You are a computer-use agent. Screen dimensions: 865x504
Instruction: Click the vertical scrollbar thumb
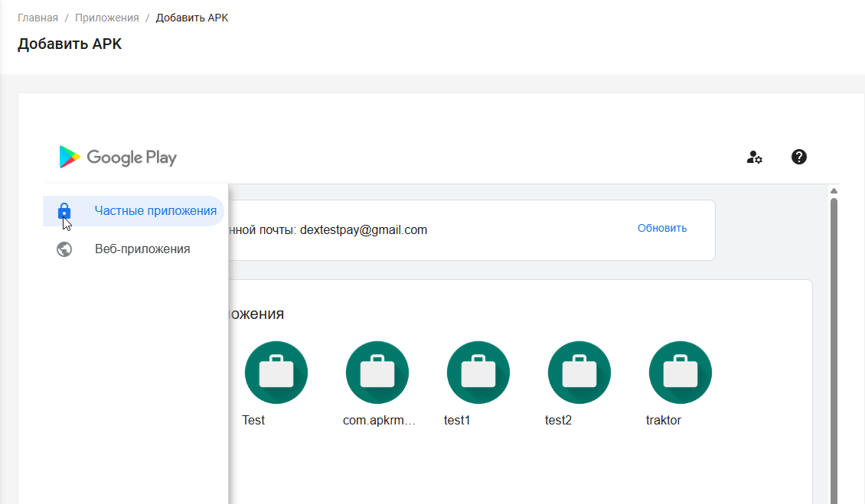point(834,344)
